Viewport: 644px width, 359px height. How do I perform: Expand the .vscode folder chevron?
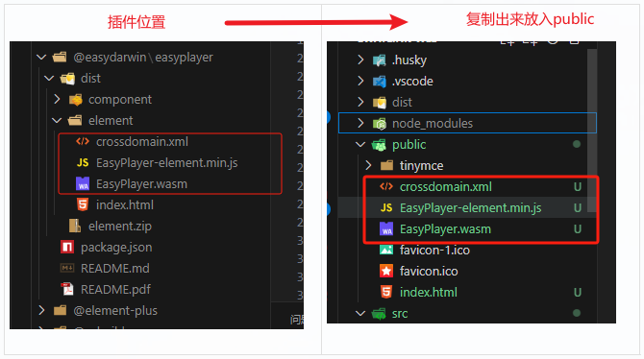pos(360,81)
